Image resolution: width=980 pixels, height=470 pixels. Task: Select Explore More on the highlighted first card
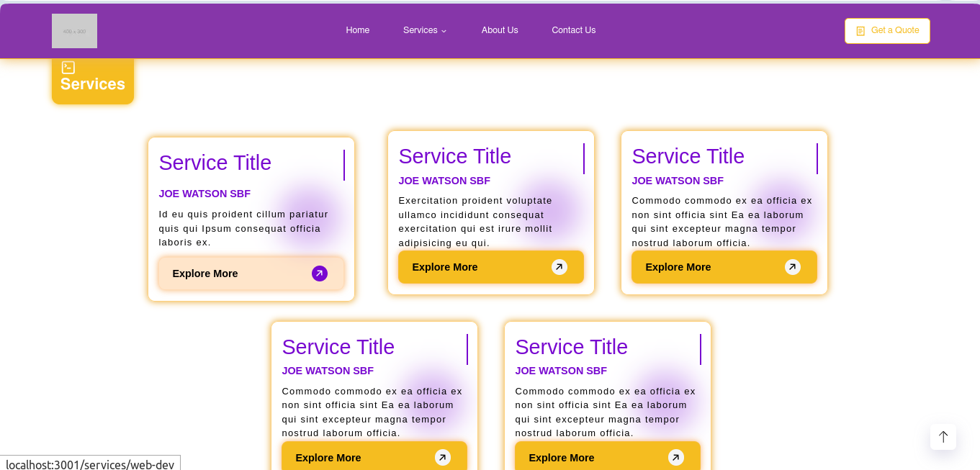pos(251,274)
